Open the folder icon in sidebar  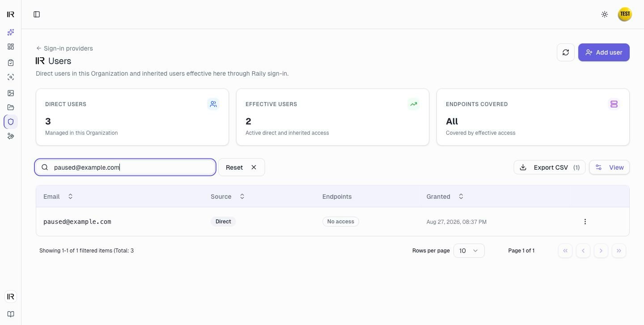pyautogui.click(x=11, y=107)
